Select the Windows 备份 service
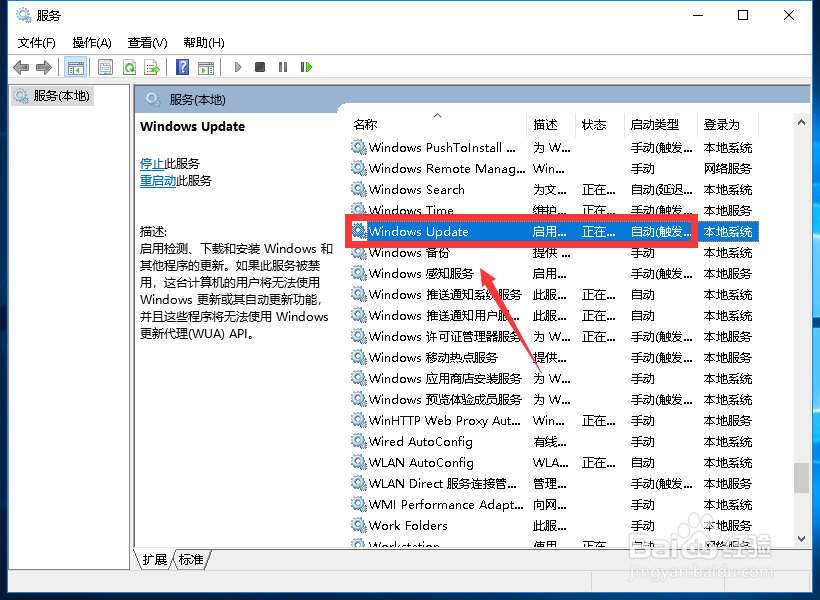The width and height of the screenshot is (820, 600). point(554,253)
